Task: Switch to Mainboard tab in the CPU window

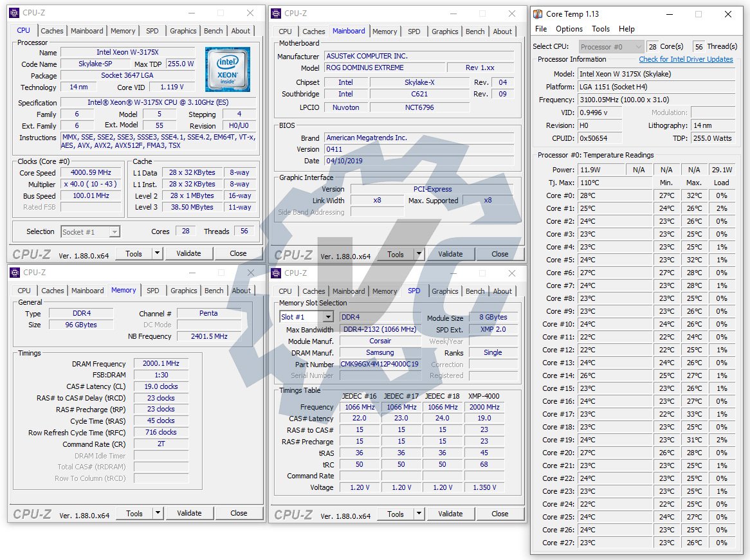Action: coord(87,31)
